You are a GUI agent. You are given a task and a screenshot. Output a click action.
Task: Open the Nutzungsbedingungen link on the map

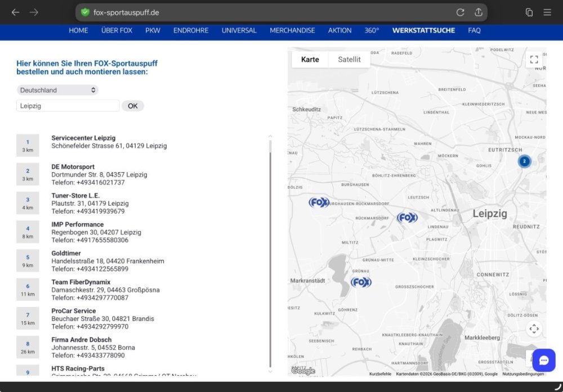pos(523,374)
